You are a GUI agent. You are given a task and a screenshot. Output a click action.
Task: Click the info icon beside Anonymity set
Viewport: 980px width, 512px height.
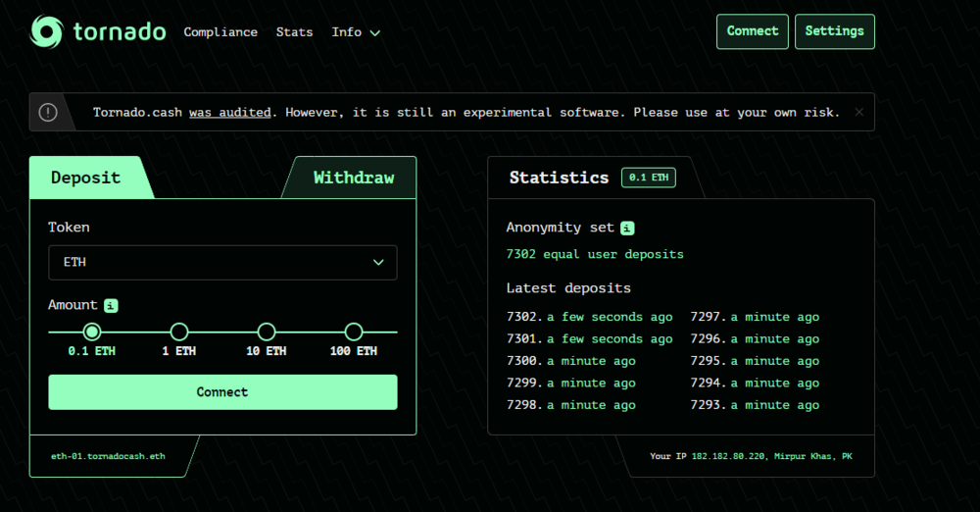tap(627, 229)
